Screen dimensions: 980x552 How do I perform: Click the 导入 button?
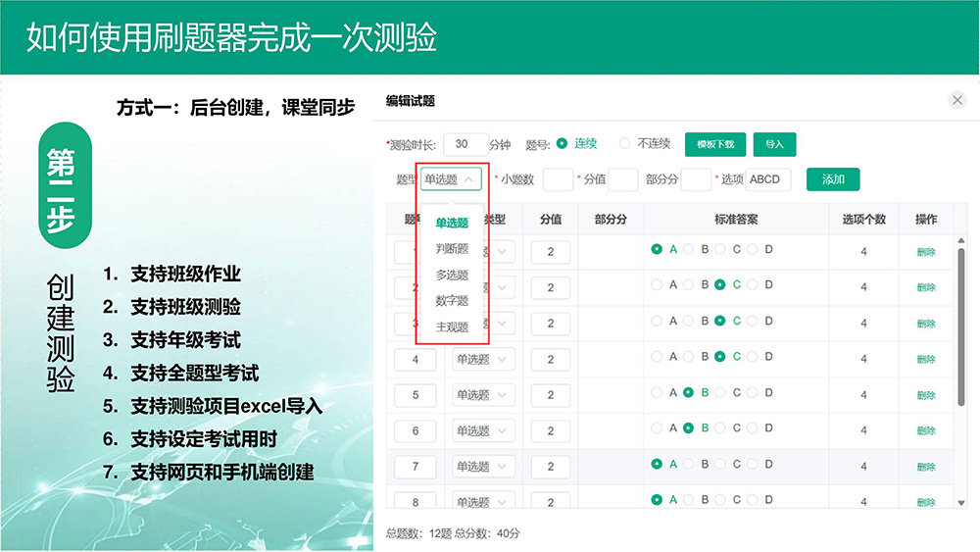pos(774,144)
